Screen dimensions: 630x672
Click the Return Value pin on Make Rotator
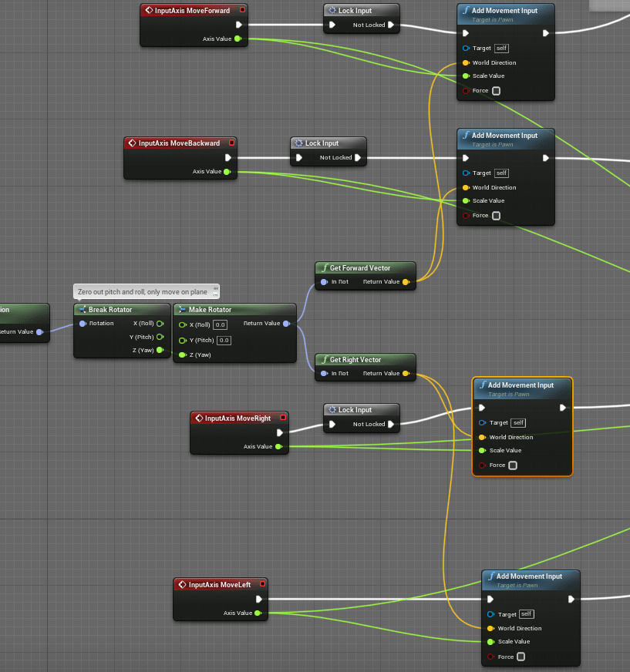point(286,324)
